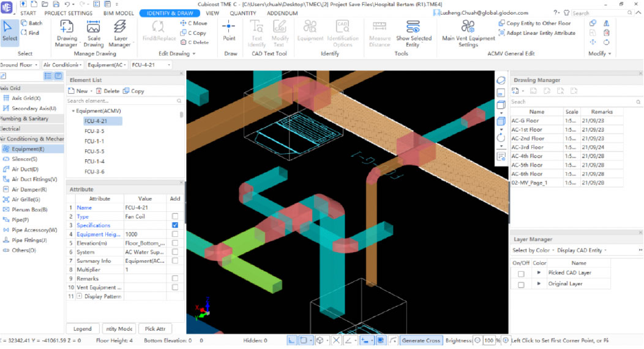The image size is (644, 349).
Task: Click the Legend button
Action: click(82, 329)
